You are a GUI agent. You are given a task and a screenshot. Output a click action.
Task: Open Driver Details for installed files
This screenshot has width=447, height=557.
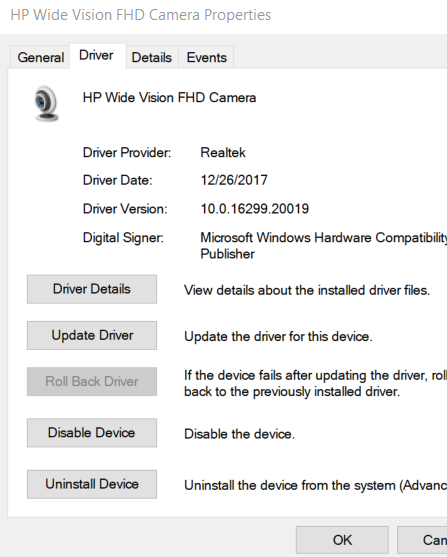click(92, 289)
